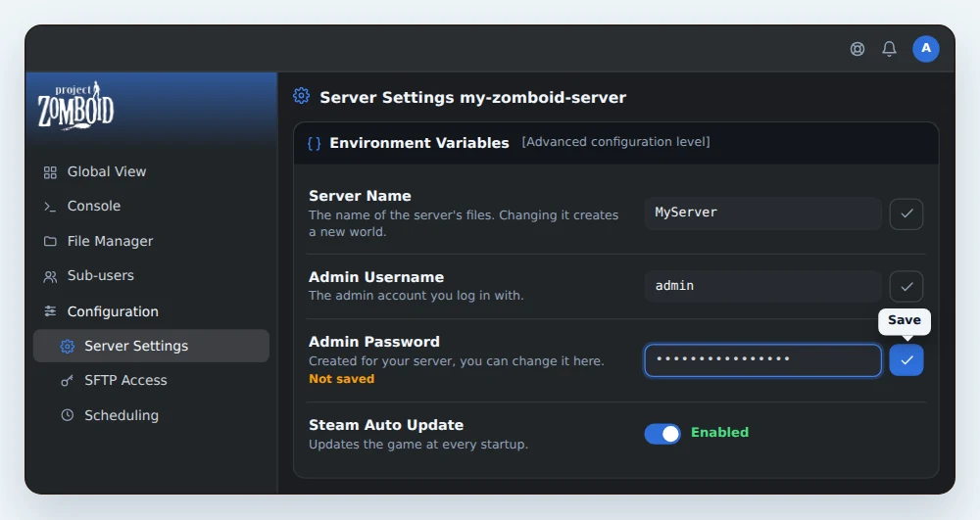Go to SFTP Access
980x520 pixels.
click(x=151, y=380)
